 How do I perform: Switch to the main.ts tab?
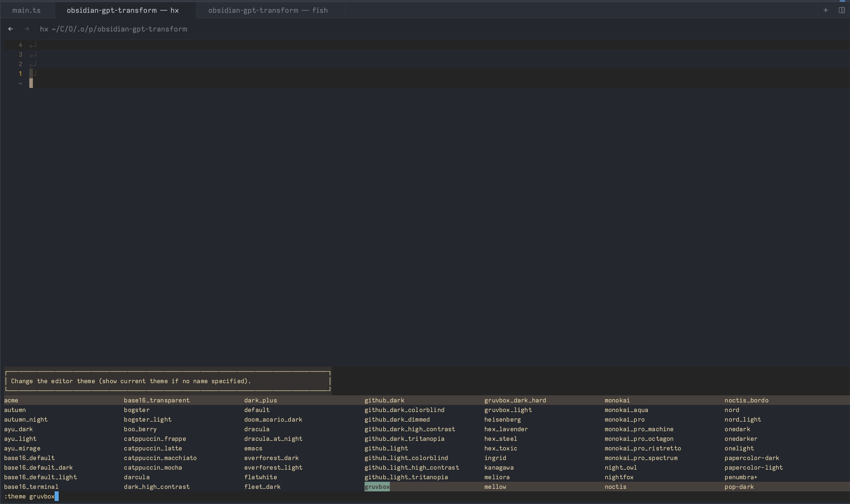26,10
